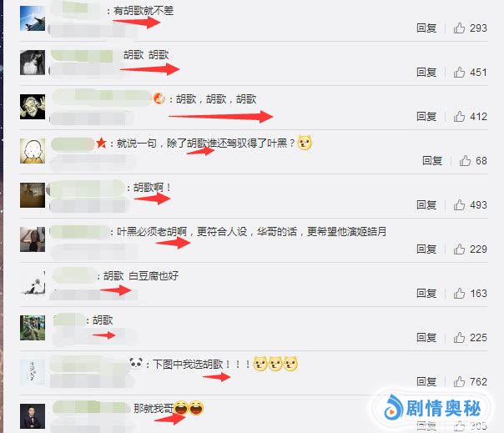
Task: Click 回复 on comment with 451 likes
Action: point(426,72)
